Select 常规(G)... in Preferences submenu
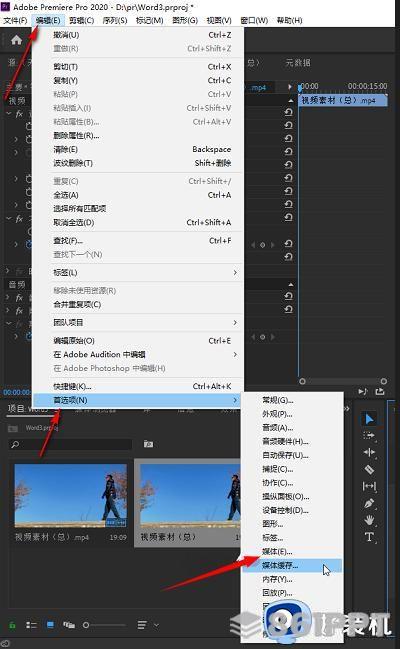Screen dimensions: 400x649 point(292,400)
